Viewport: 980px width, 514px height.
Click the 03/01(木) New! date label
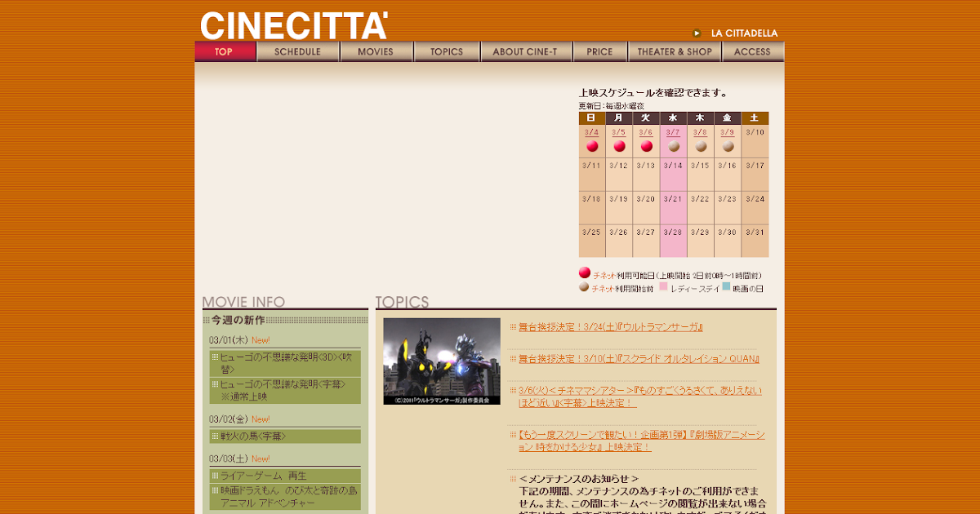[239, 340]
